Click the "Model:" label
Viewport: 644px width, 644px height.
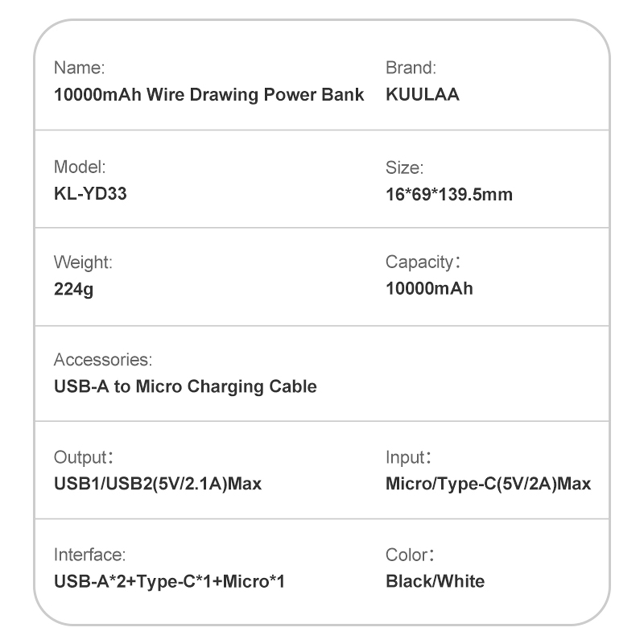click(80, 167)
